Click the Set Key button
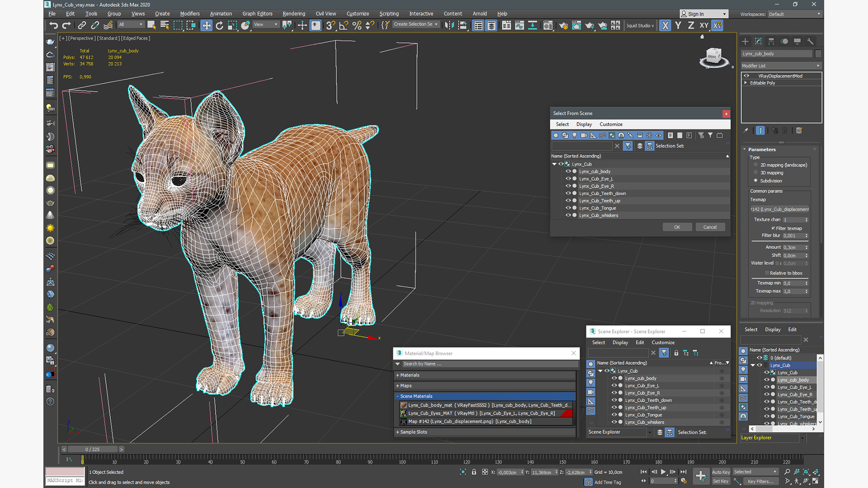This screenshot has height=488, width=868. tap(721, 481)
